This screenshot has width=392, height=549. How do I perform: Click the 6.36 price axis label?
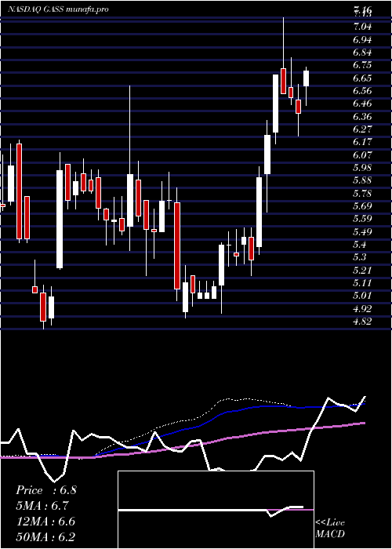(362, 116)
